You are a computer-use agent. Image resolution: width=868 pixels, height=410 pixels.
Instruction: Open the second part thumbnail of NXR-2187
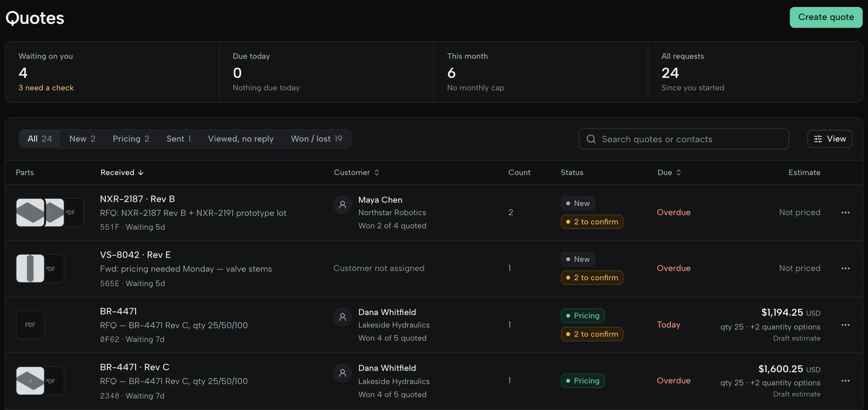click(54, 213)
